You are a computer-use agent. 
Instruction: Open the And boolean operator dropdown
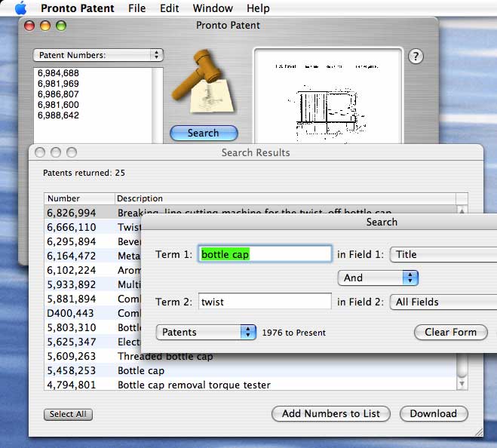pyautogui.click(x=378, y=278)
